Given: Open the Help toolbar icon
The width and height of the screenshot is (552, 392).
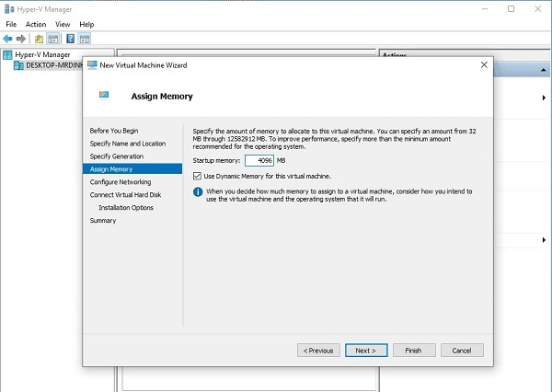Looking at the screenshot, I should (x=71, y=39).
